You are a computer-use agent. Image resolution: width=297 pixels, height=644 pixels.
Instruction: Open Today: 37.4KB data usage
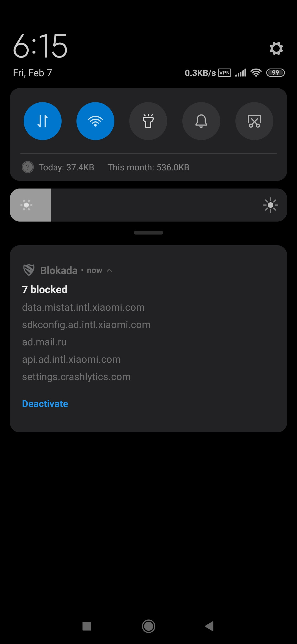[66, 167]
